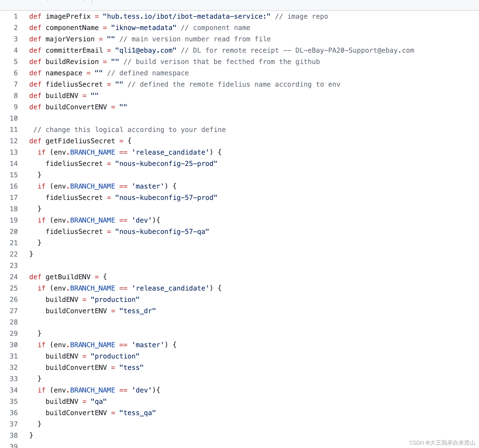
Task: Click the "qa" string on line 35
Action: 99,402
